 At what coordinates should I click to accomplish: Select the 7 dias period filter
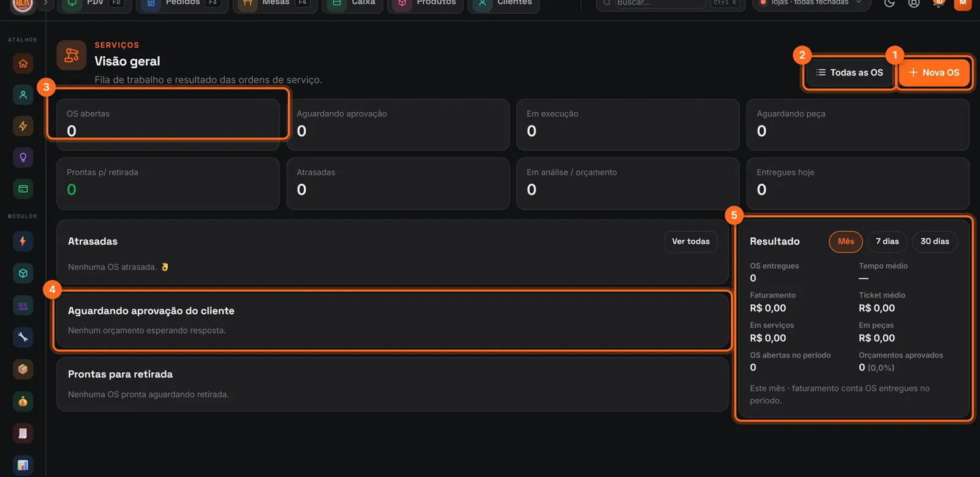[887, 242]
